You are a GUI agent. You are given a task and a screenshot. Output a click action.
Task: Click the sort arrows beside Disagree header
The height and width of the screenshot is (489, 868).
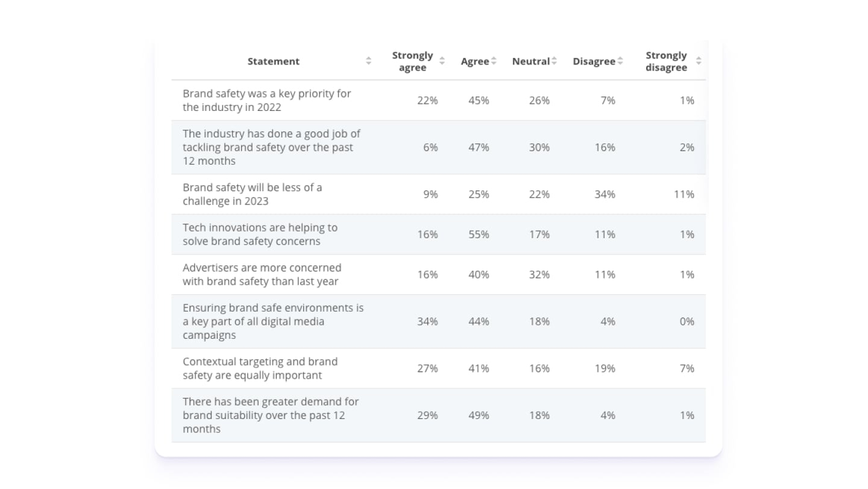620,61
